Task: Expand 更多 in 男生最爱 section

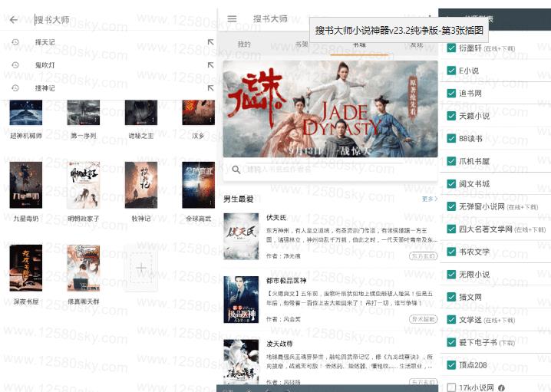Action: (x=430, y=199)
